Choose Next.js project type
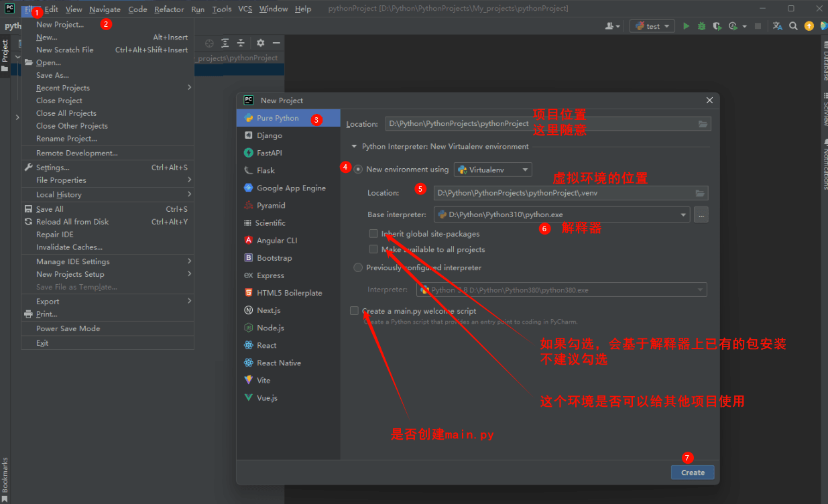Viewport: 828px width, 504px height. [x=288, y=310]
